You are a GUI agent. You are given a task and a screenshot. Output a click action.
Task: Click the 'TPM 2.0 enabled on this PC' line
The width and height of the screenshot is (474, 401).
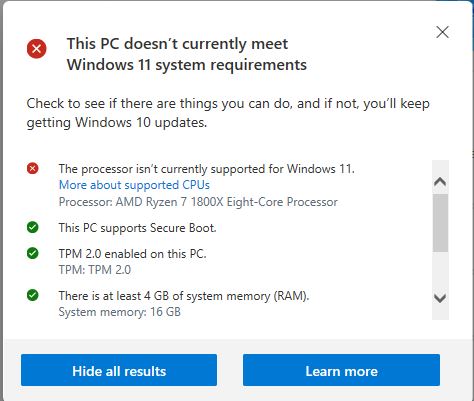133,254
